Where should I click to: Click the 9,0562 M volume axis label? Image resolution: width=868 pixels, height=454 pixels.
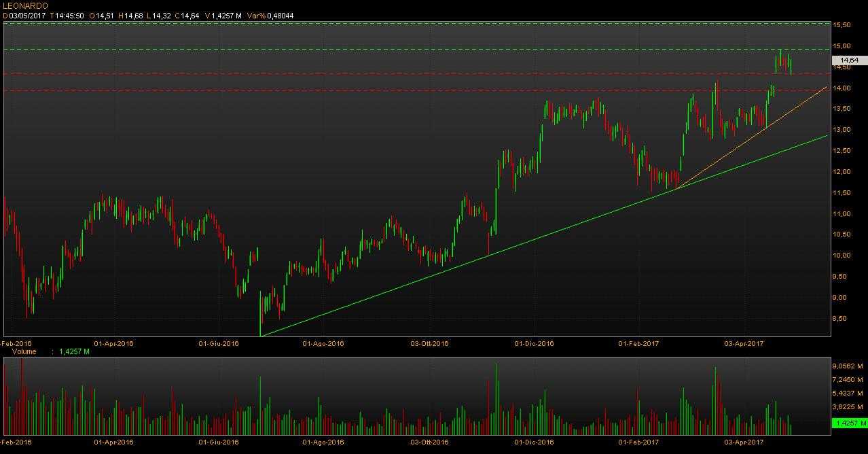pos(848,366)
